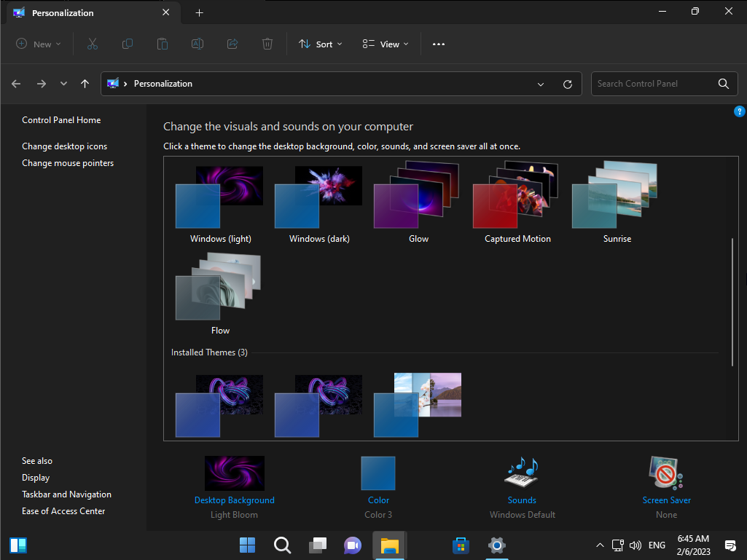Image resolution: width=747 pixels, height=560 pixels.
Task: Open the Screen Saver monitor icon
Action: pos(666,473)
